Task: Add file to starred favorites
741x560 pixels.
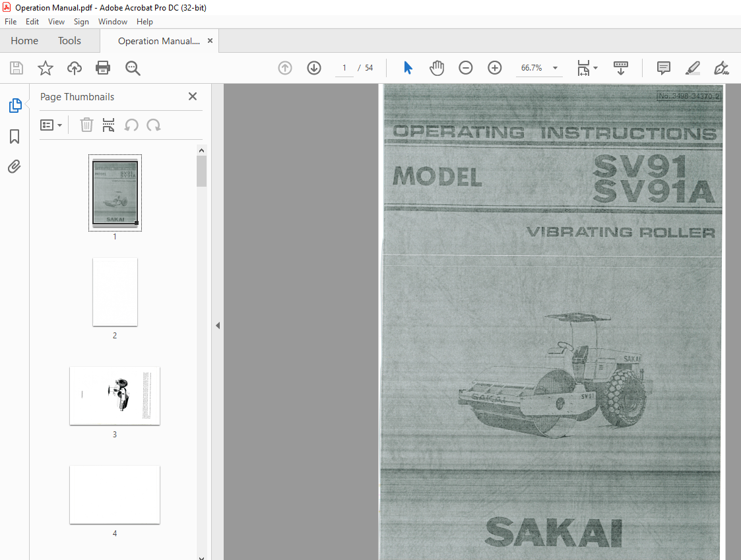Action: pos(46,68)
